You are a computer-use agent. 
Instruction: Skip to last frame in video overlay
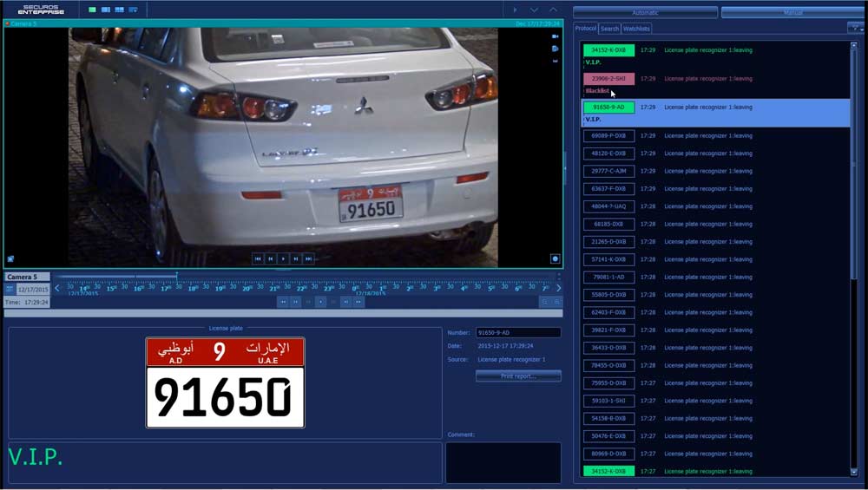pyautogui.click(x=308, y=258)
